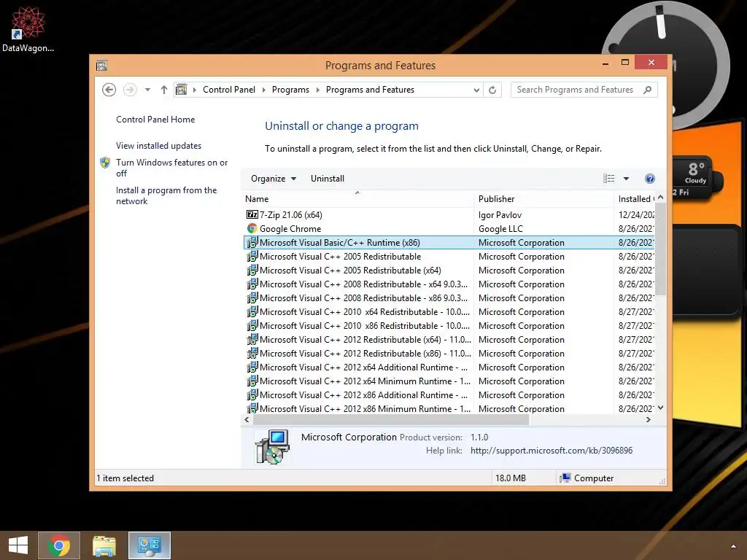Click the installer icon in details pane
The image size is (747, 560).
(x=273, y=447)
